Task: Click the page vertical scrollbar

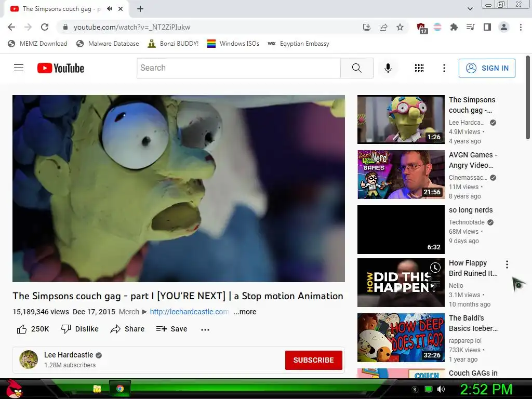Action: coord(528,98)
